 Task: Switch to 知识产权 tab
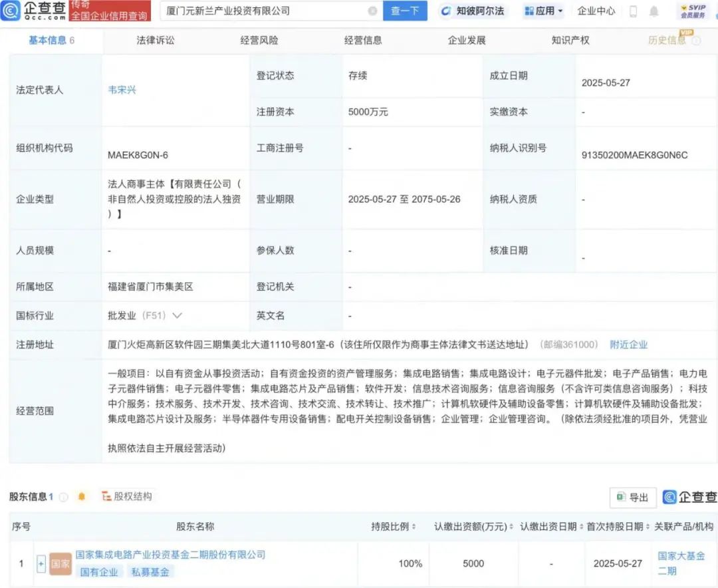pyautogui.click(x=570, y=40)
